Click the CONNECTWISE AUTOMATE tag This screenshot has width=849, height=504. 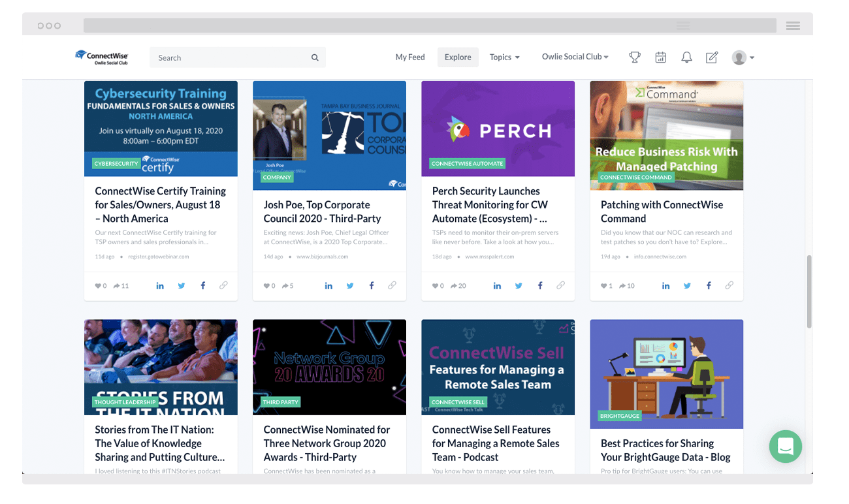(x=468, y=164)
